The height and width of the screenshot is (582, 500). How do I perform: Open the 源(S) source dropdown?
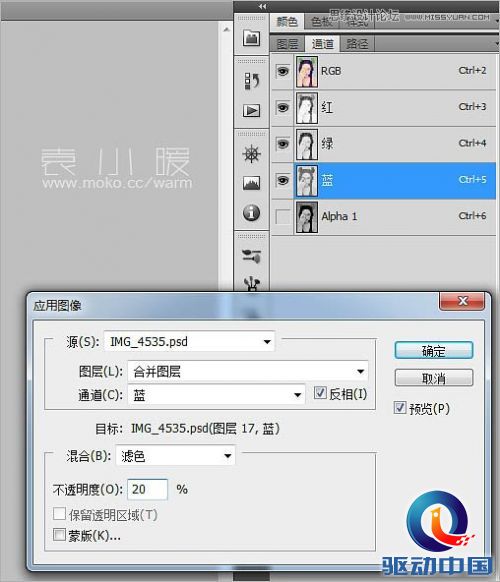(190, 341)
